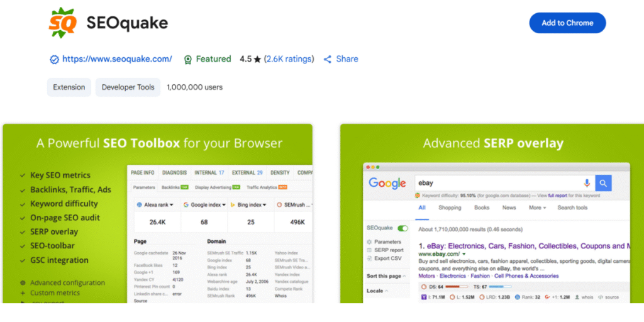Open Parameters in SEOquake sidebar
The image size is (644, 322).
click(387, 242)
